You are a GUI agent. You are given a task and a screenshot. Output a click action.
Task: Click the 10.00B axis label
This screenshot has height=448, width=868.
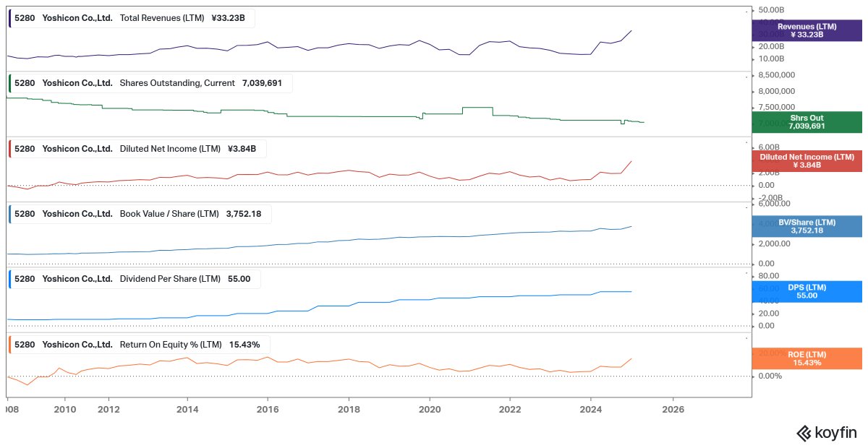coord(771,59)
